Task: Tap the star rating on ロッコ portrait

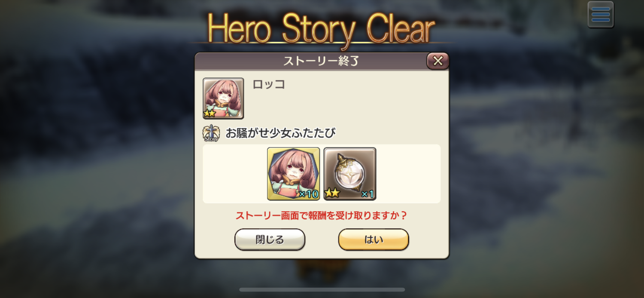Action: point(210,114)
